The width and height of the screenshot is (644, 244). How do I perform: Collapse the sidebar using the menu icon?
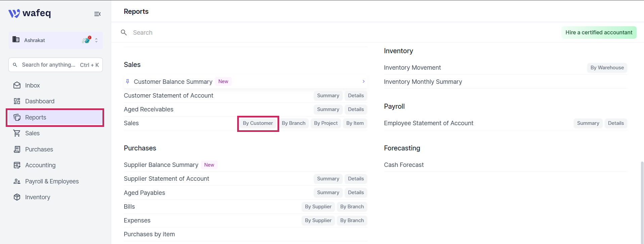pos(97,14)
